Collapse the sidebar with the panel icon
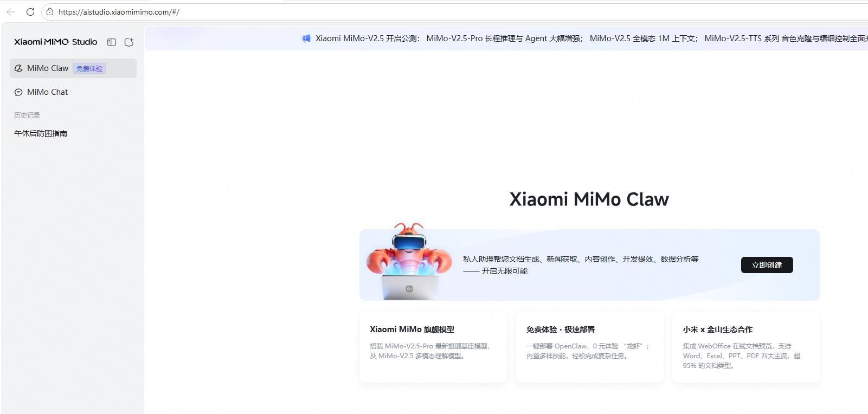 (x=112, y=42)
